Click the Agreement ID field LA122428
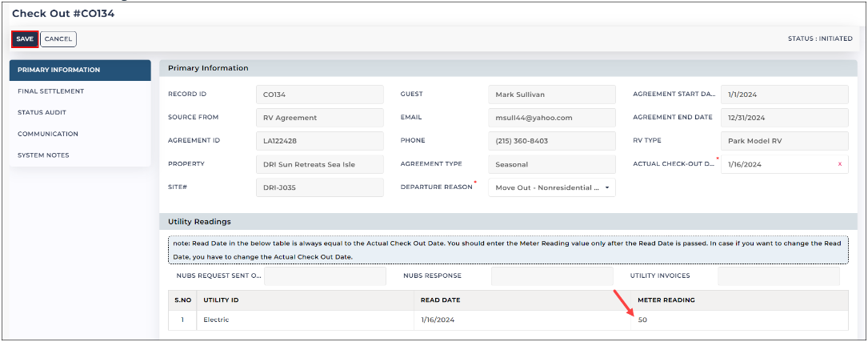 click(320, 141)
